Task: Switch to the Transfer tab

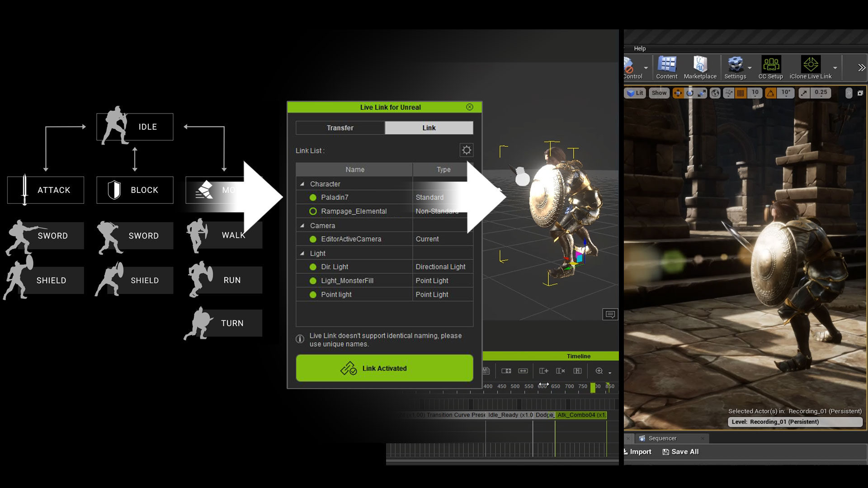Action: pyautogui.click(x=340, y=128)
